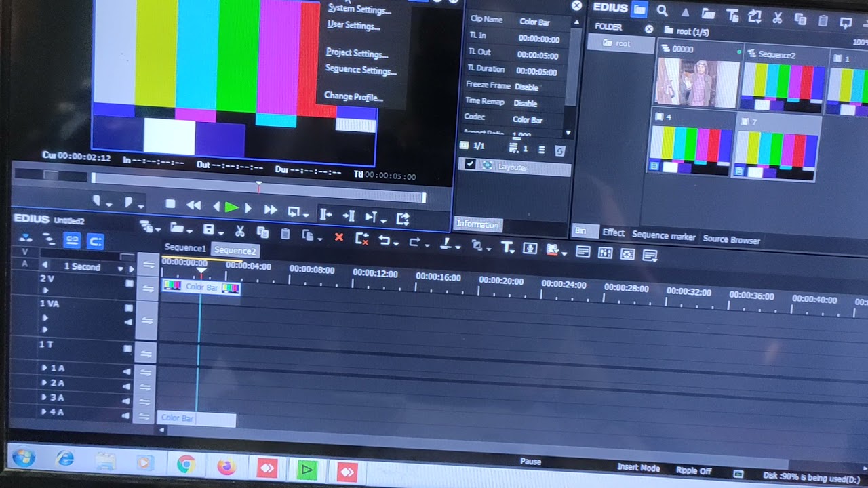The height and width of the screenshot is (488, 868).
Task: Open the 1 Second timescale dropdown
Action: pos(121,269)
